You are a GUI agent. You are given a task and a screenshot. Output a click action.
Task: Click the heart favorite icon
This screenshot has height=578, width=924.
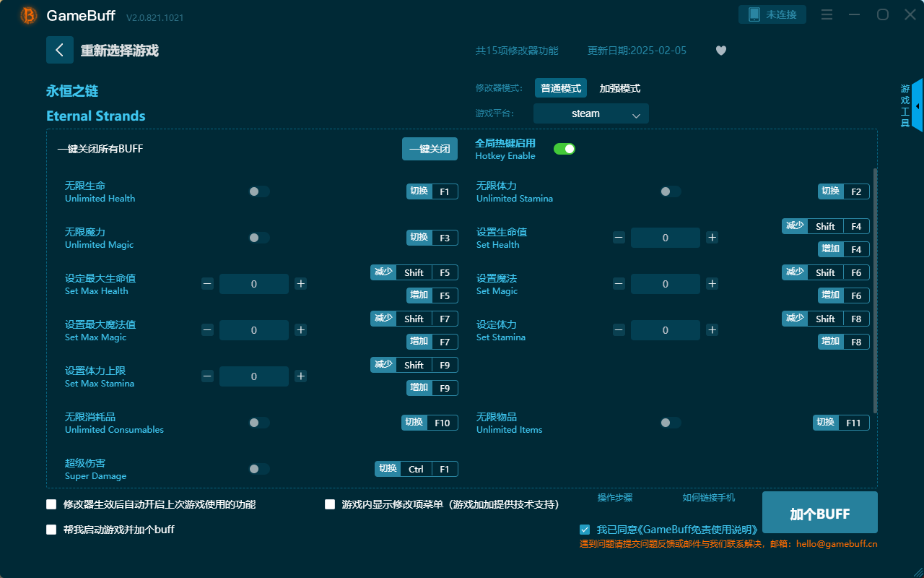point(721,51)
